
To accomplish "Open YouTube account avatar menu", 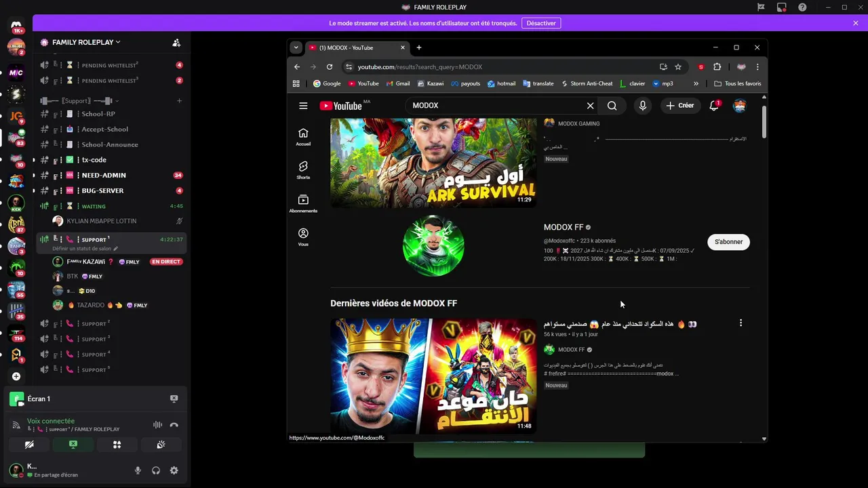I will 740,106.
